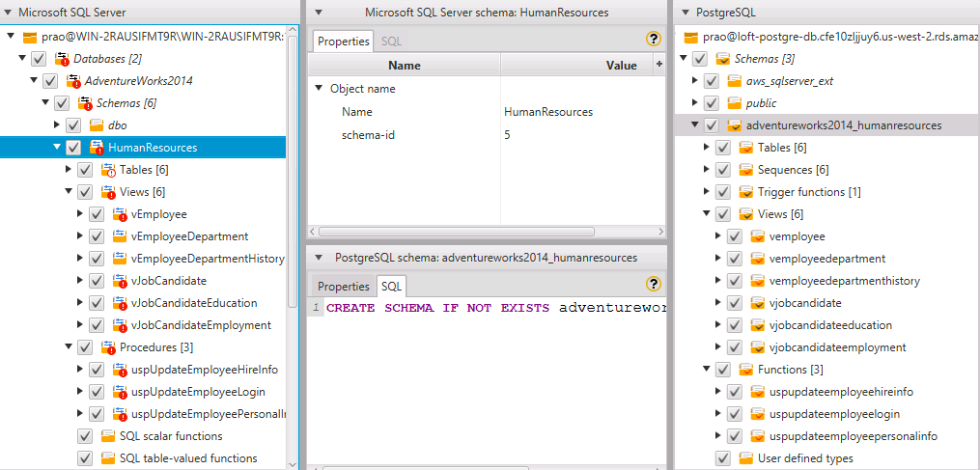Uncheck the User defined types checkbox
This screenshot has width=980, height=470.
pos(723,458)
